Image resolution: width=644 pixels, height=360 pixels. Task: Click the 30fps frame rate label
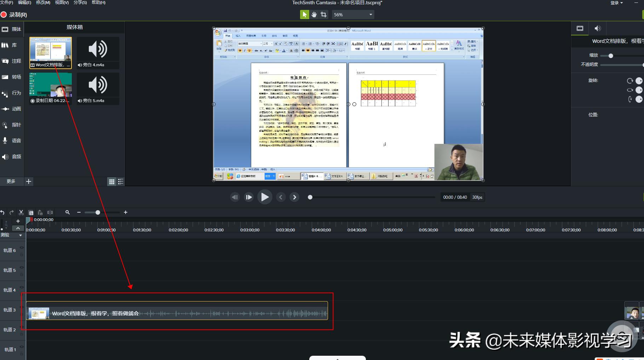[477, 197]
